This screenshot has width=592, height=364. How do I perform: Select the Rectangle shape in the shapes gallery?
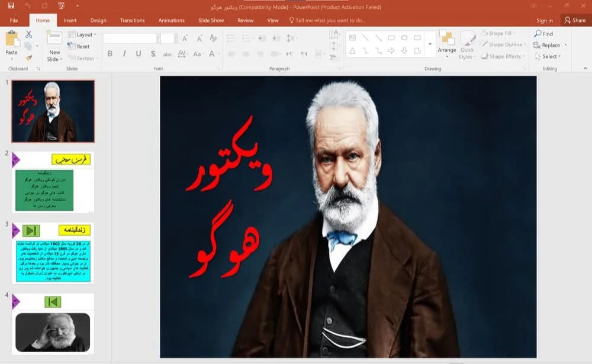click(391, 37)
